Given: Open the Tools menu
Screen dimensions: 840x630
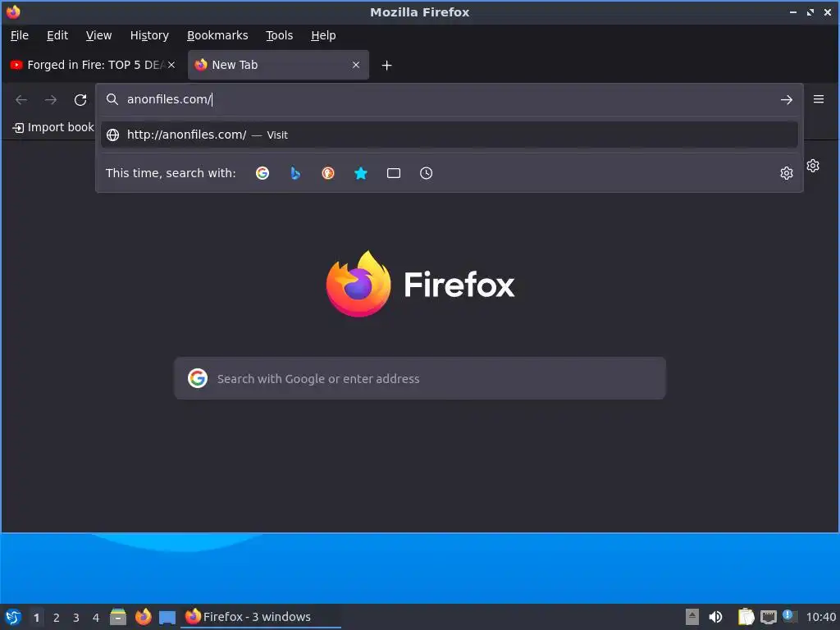Looking at the screenshot, I should [279, 35].
